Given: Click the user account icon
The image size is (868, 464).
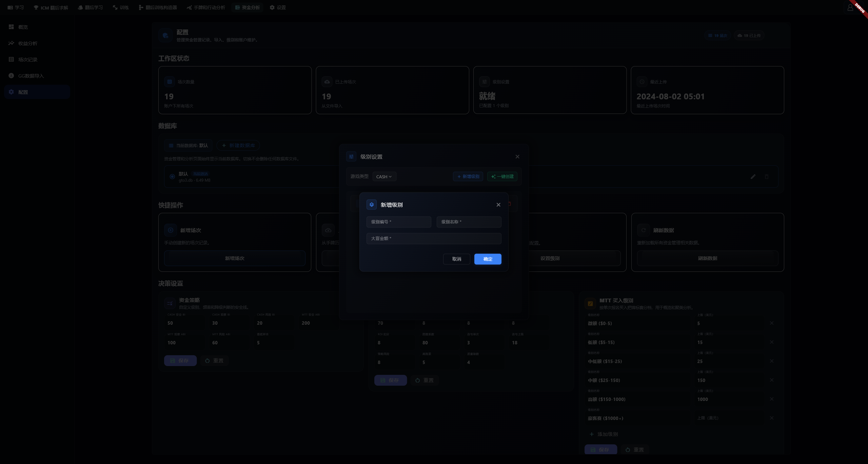Looking at the screenshot, I should (x=850, y=7).
